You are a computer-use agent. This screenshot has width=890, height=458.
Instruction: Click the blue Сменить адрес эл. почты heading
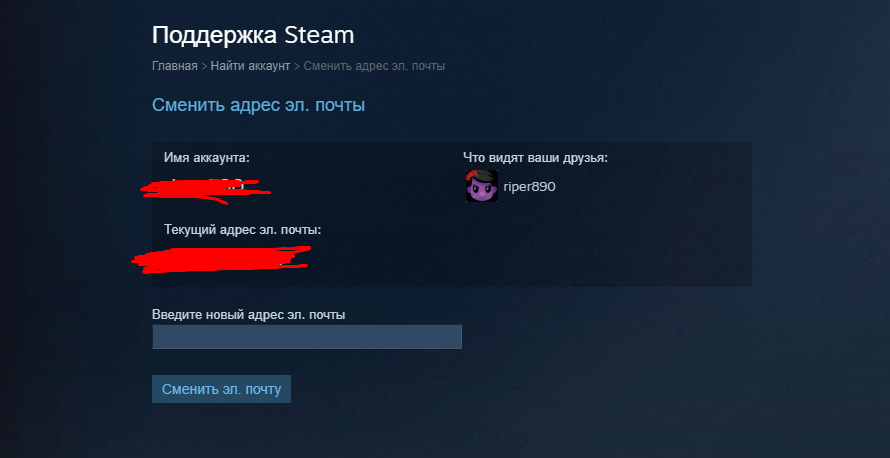(258, 106)
